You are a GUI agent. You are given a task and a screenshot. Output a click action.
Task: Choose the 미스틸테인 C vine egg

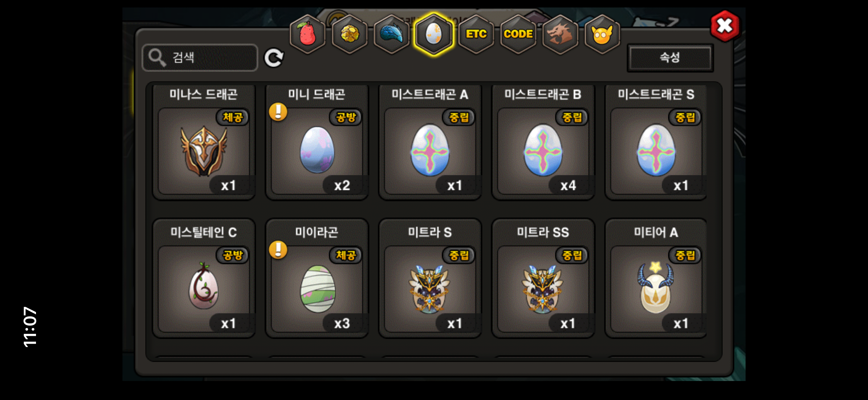point(204,279)
